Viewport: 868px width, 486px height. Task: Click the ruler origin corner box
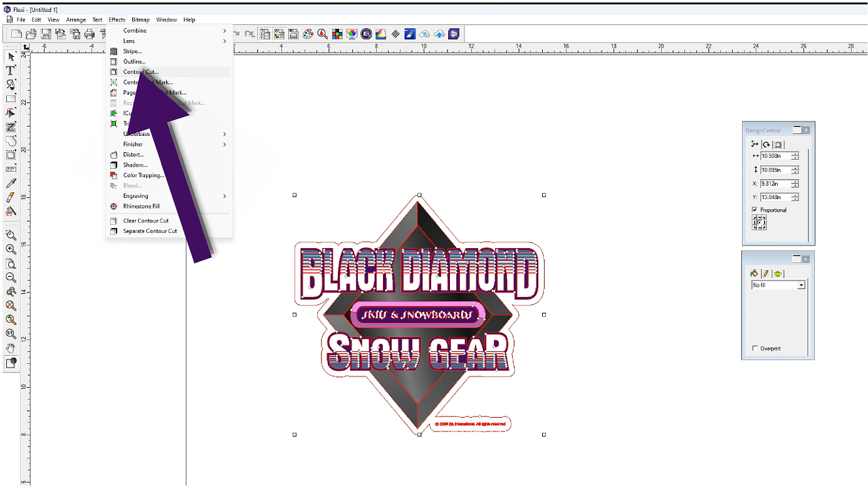26,47
